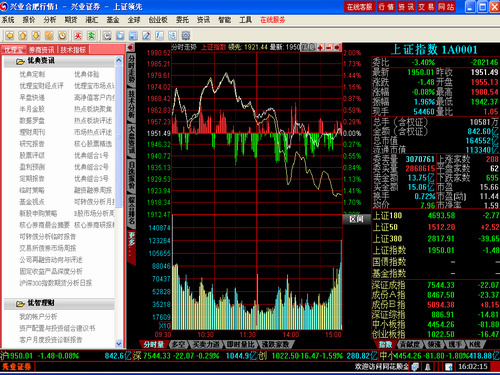500x375 pixels.
Task: Open the 工具 menu
Action: tap(245, 20)
